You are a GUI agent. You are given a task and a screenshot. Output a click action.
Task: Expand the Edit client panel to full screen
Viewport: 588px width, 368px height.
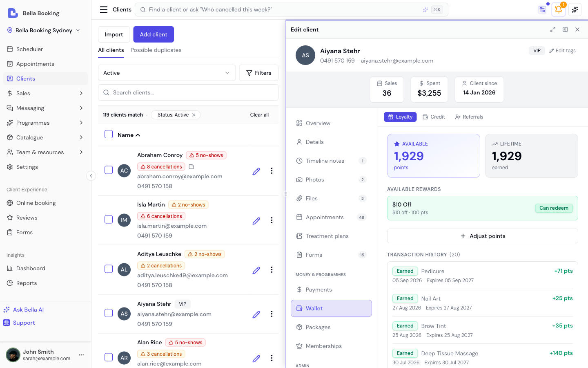pos(553,29)
